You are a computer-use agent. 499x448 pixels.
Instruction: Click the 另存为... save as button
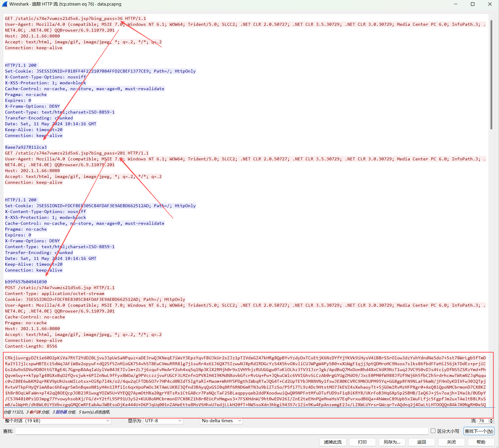point(392,442)
